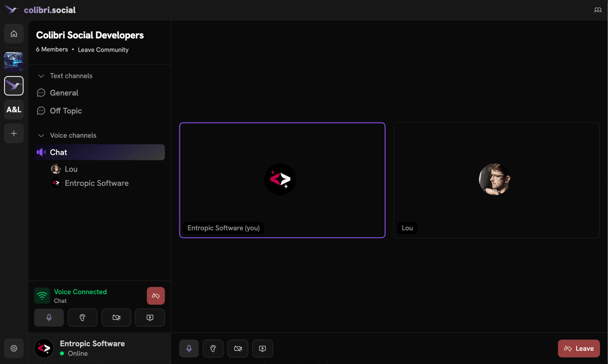
Task: Collapse the Text channels section
Action: [42, 76]
